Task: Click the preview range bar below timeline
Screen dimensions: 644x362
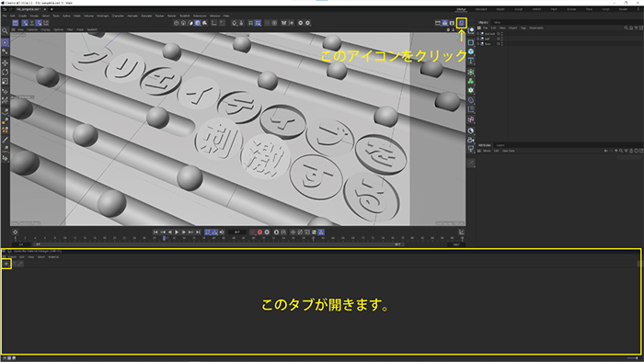Action: [x=218, y=244]
